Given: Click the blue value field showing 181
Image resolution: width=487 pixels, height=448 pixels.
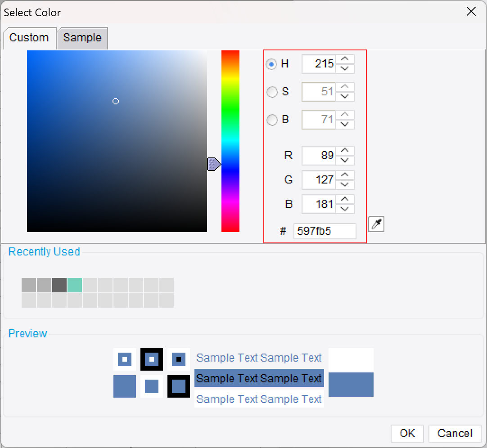Looking at the screenshot, I should tap(319, 204).
